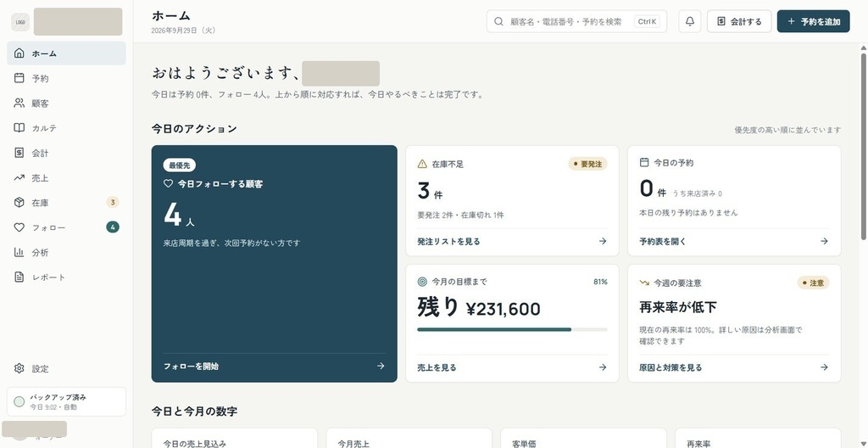Open 分析 in the sidebar
This screenshot has width=868, height=448.
(x=66, y=252)
